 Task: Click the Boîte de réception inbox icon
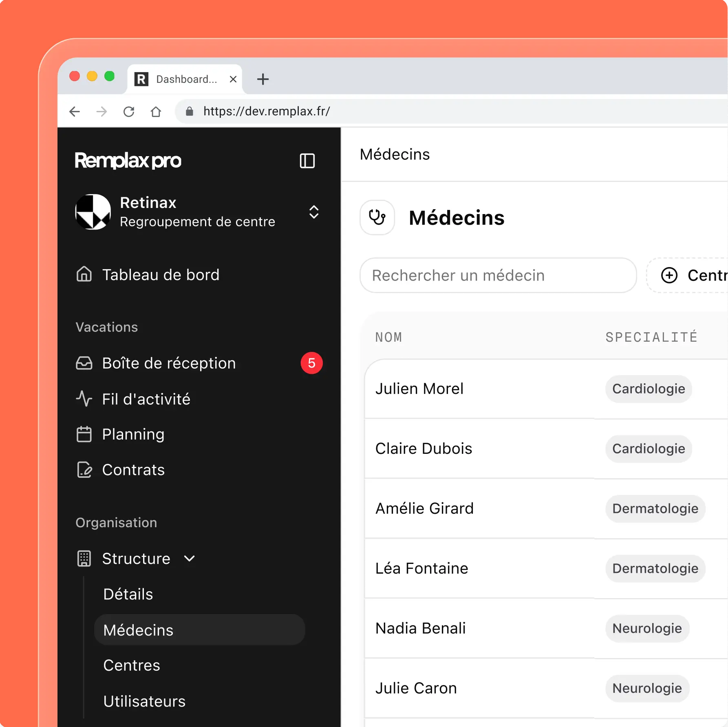tap(84, 363)
